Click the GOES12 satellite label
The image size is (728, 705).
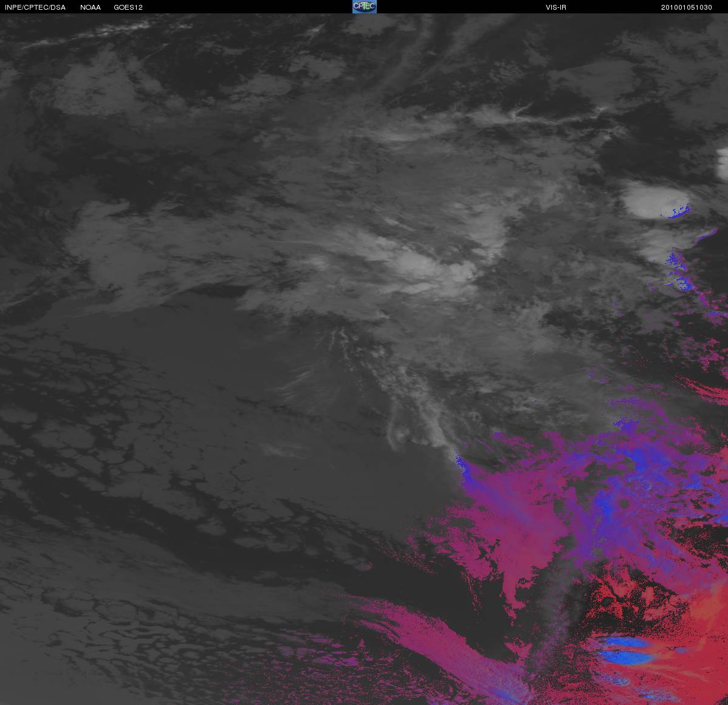(128, 7)
